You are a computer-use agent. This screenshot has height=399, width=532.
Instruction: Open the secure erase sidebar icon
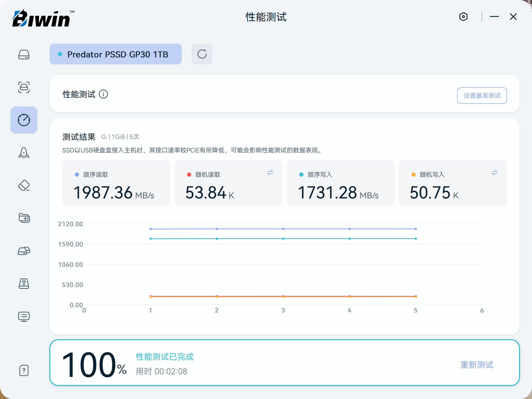[24, 185]
